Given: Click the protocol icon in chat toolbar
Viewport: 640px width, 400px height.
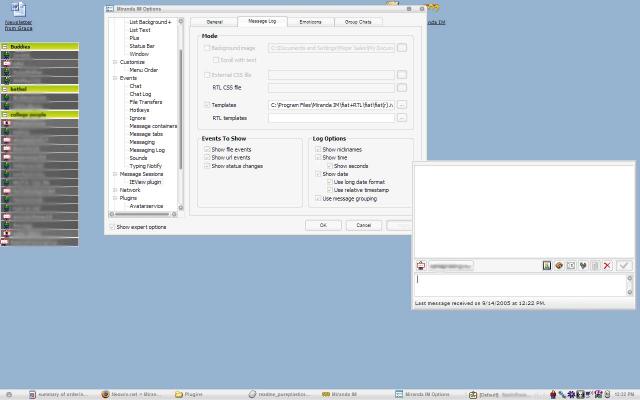Looking at the screenshot, I should pos(421,266).
